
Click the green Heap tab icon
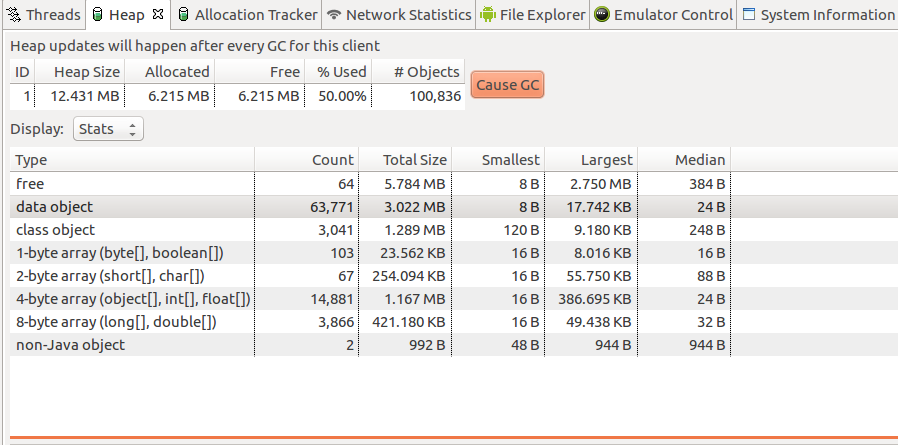coord(98,15)
